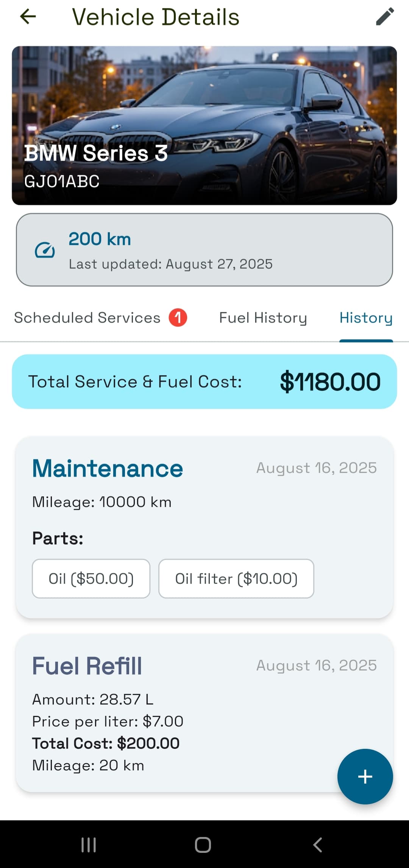
Task: Tap the 200 km mileage card
Action: click(x=204, y=250)
